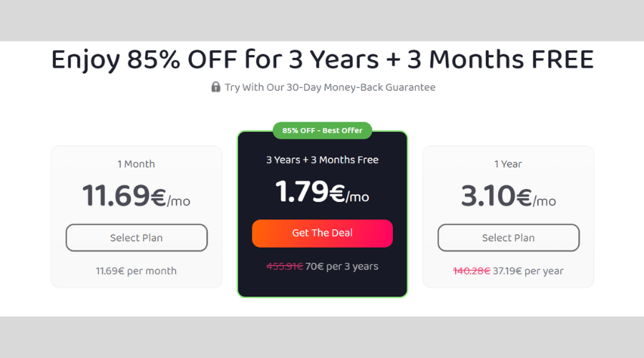Click empty space in the dark best-offer card

pos(322,284)
